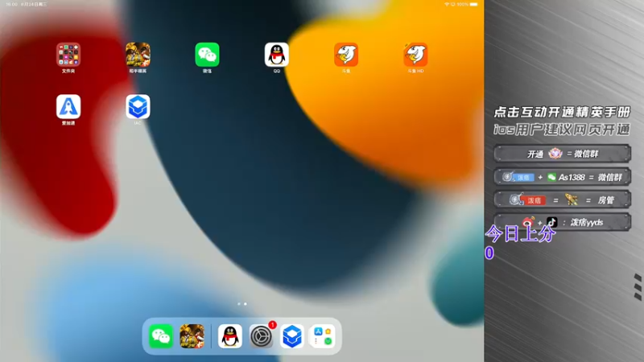The image size is (644, 362).
Task: Tap QQ penguin icon in the dock
Action: click(229, 336)
